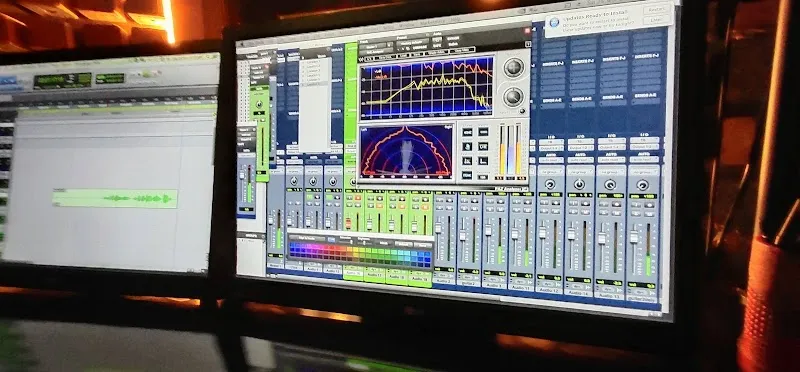Click the main counter display on the left monitor
Screen dimensions: 800x372
(63, 81)
